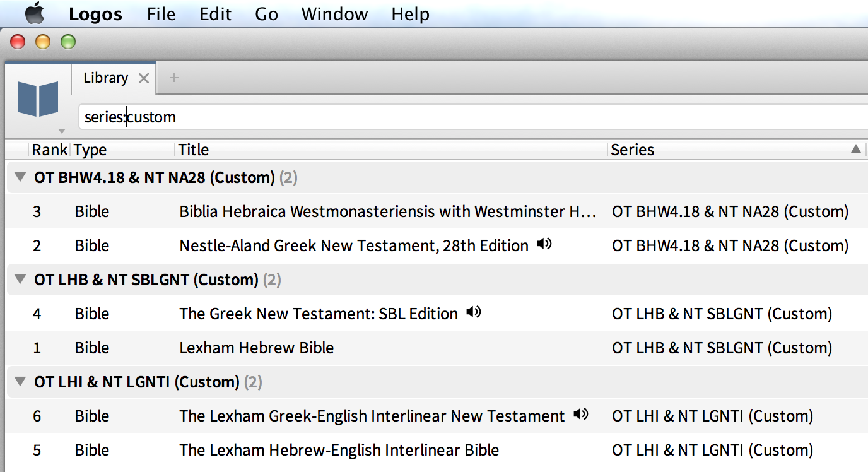Sort by the Series column header
Image resolution: width=868 pixels, height=472 pixels.
pos(633,150)
